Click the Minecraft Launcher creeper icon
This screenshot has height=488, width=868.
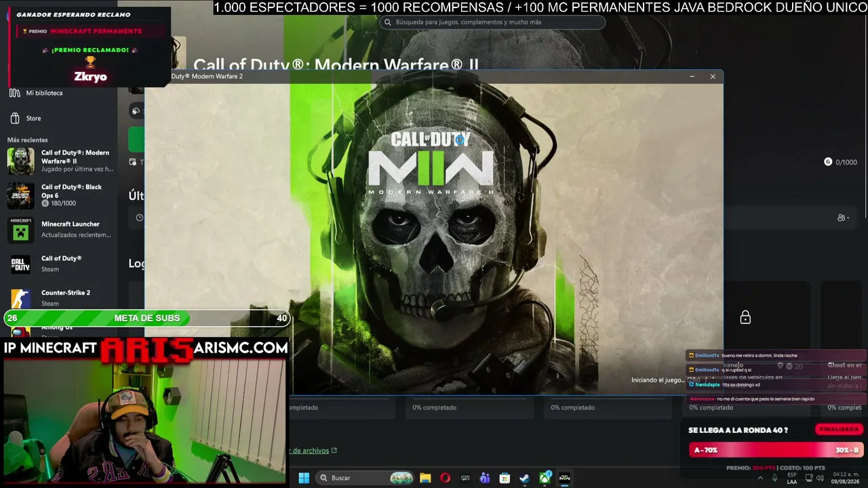(20, 230)
